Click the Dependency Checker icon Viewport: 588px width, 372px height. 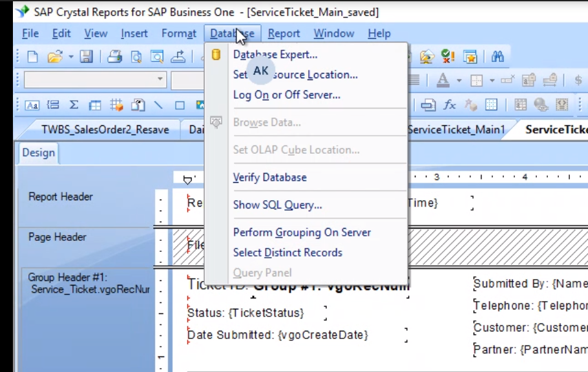pos(448,57)
